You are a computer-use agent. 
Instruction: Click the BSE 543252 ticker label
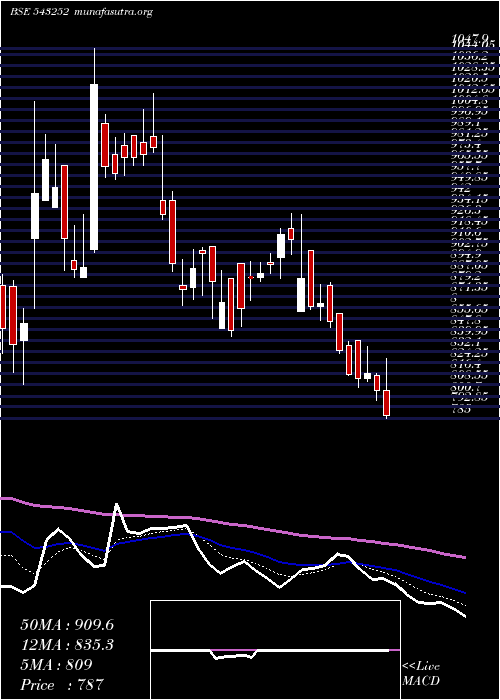[39, 12]
